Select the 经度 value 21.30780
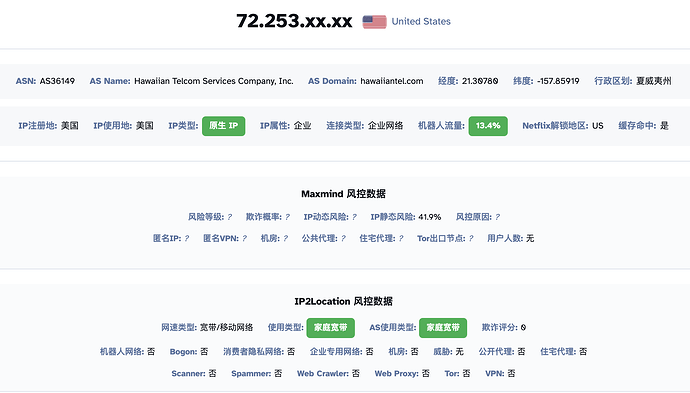Screen dimensions: 690x393 (480, 81)
